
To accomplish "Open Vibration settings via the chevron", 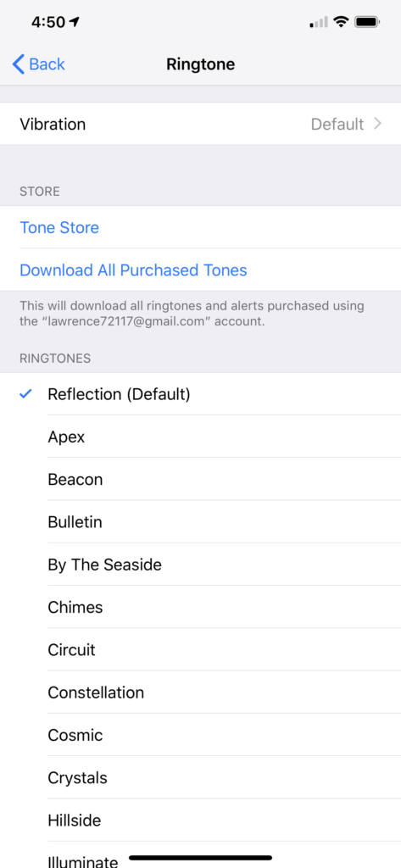I will click(x=378, y=124).
